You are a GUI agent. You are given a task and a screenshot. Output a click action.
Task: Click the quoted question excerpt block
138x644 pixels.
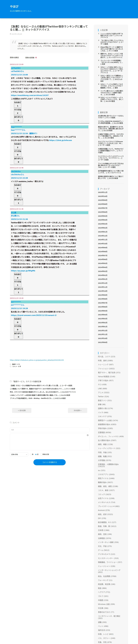tap(50, 46)
